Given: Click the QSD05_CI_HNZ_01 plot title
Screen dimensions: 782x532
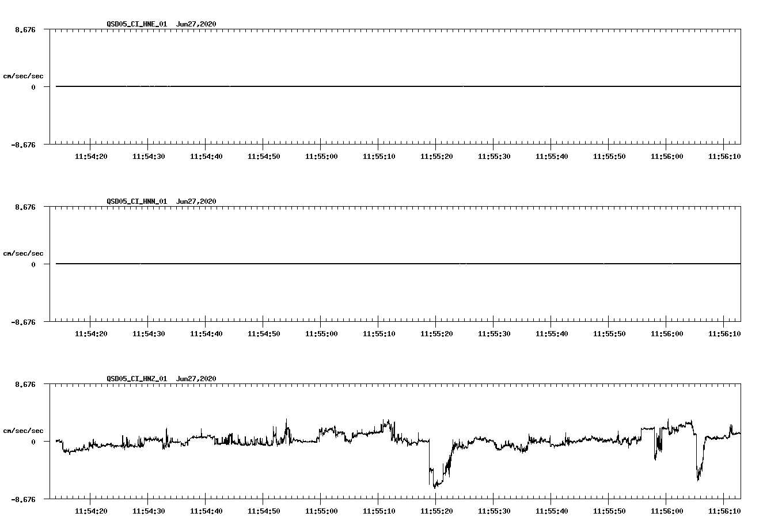Looking at the screenshot, I should click(x=137, y=379).
